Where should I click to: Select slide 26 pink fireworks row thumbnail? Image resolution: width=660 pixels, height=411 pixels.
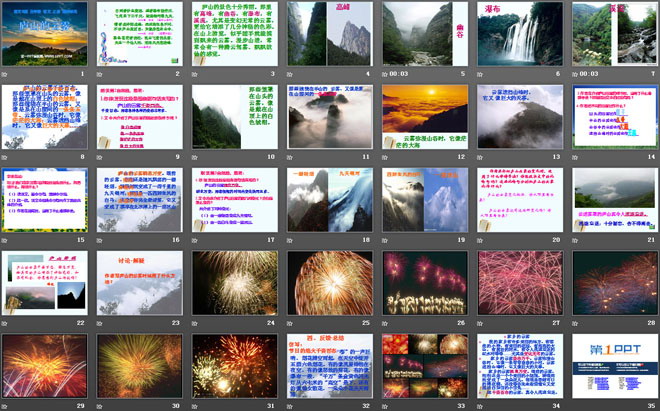coord(425,283)
